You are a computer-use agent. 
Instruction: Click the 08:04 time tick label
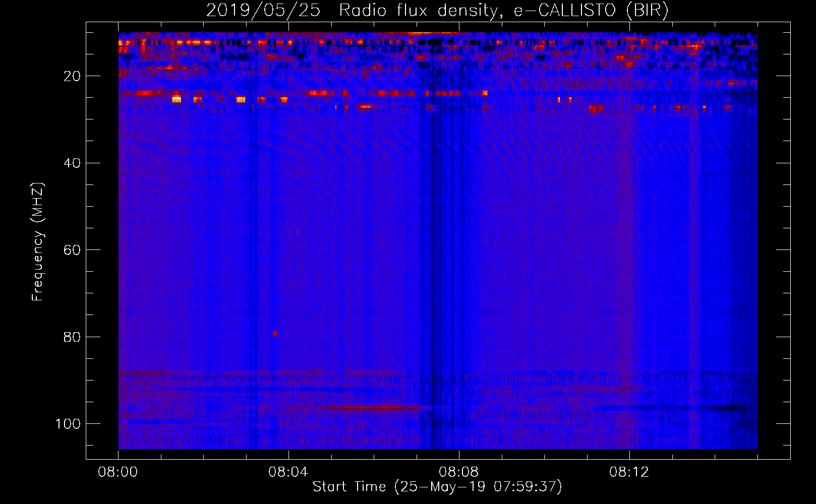288,472
